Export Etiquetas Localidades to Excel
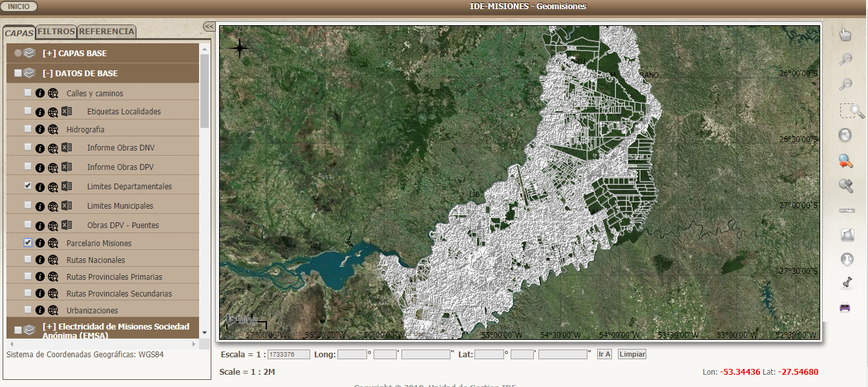 pos(67,111)
